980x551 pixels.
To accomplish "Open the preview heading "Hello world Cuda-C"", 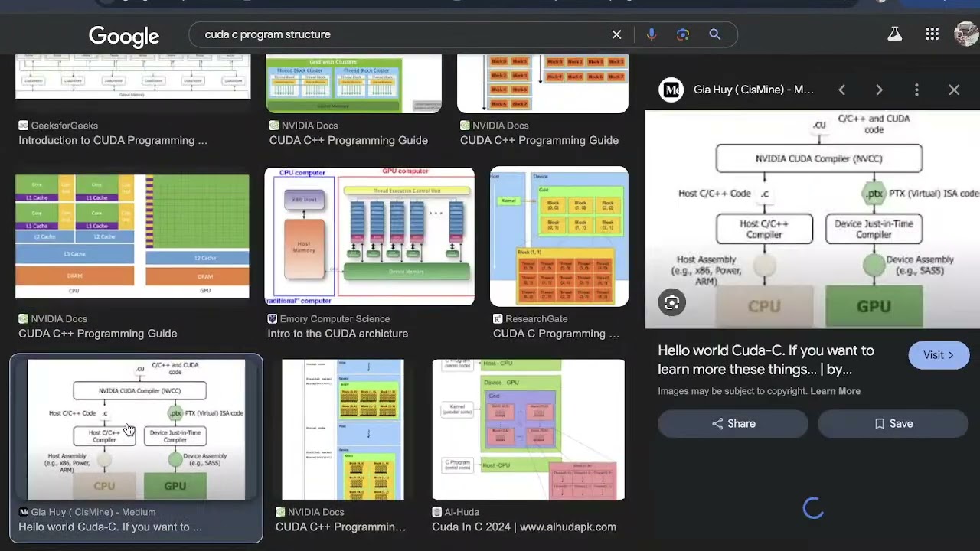I will pos(766,360).
